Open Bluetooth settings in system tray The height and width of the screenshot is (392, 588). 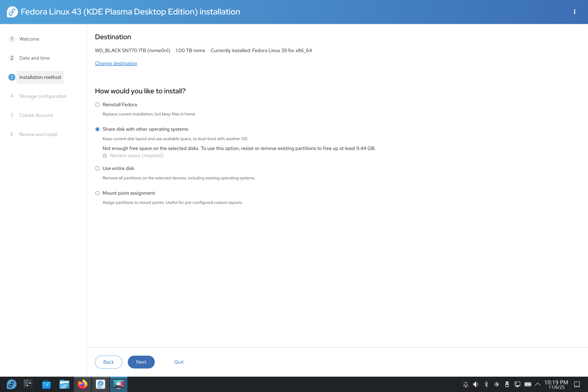pos(486,384)
